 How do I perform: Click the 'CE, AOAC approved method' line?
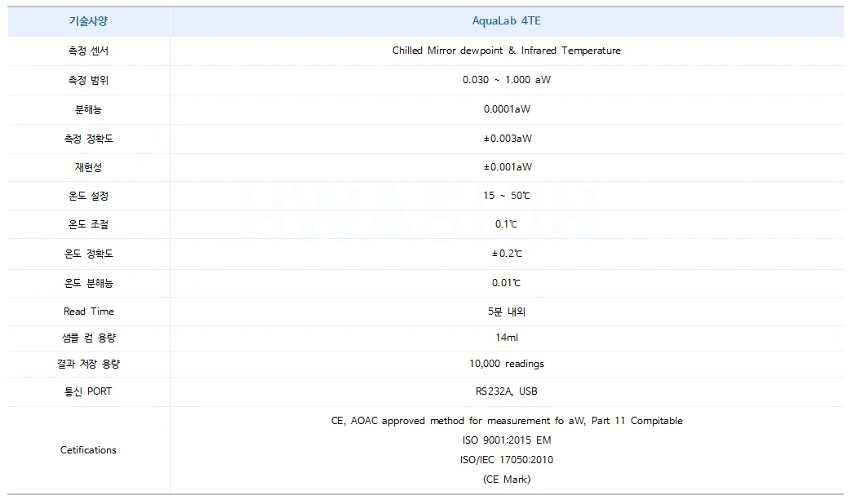click(x=507, y=421)
